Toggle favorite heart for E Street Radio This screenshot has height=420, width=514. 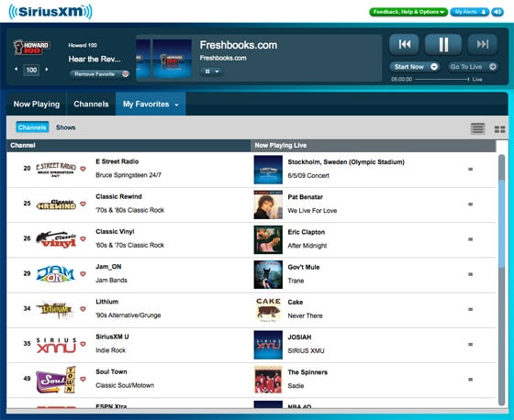click(83, 169)
